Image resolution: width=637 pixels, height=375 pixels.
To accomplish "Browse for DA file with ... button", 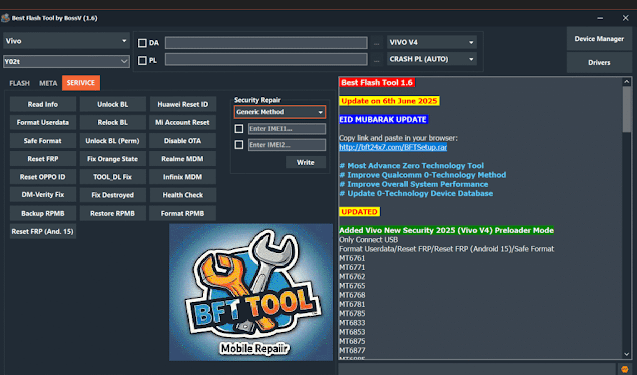I will pos(377,43).
